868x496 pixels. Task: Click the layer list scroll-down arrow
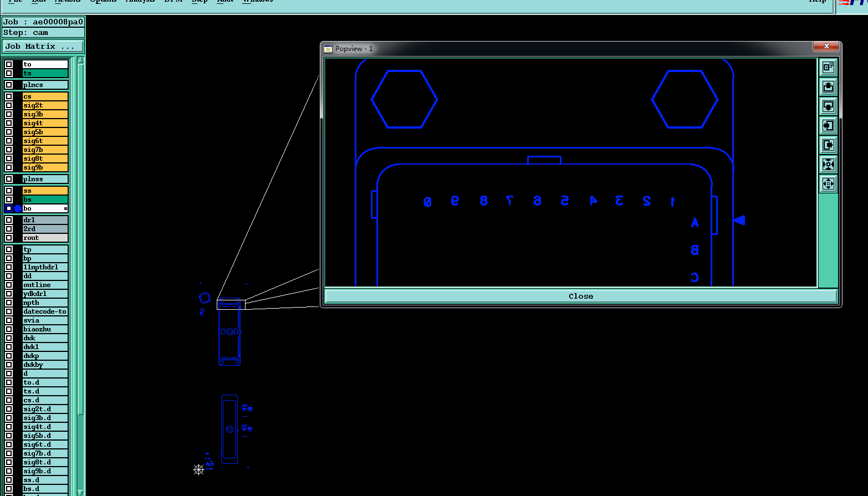tap(80, 492)
